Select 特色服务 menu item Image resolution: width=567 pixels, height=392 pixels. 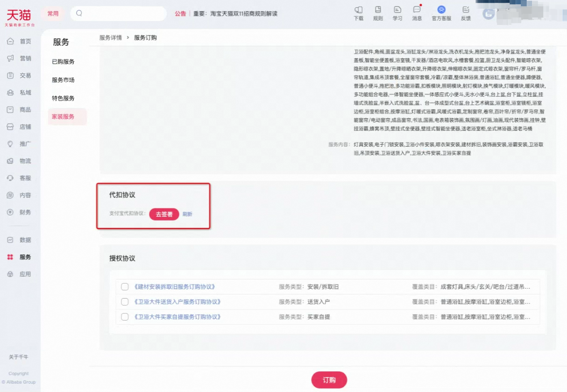63,98
